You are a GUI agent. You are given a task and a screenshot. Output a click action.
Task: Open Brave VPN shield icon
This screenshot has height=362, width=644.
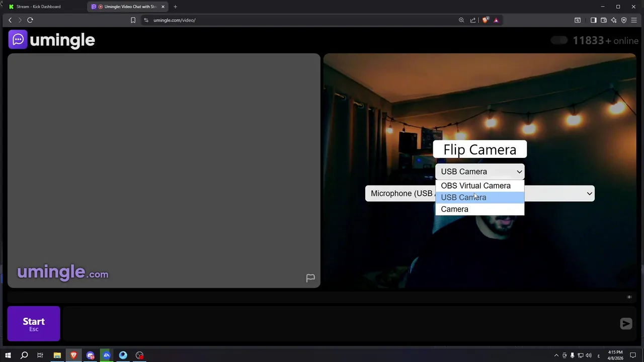pos(624,20)
